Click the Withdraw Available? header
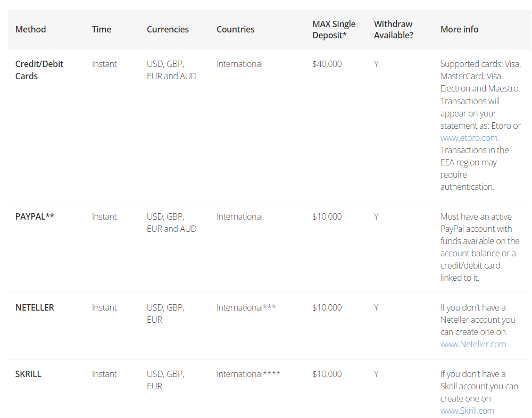This screenshot has height=418, width=532. click(x=394, y=30)
